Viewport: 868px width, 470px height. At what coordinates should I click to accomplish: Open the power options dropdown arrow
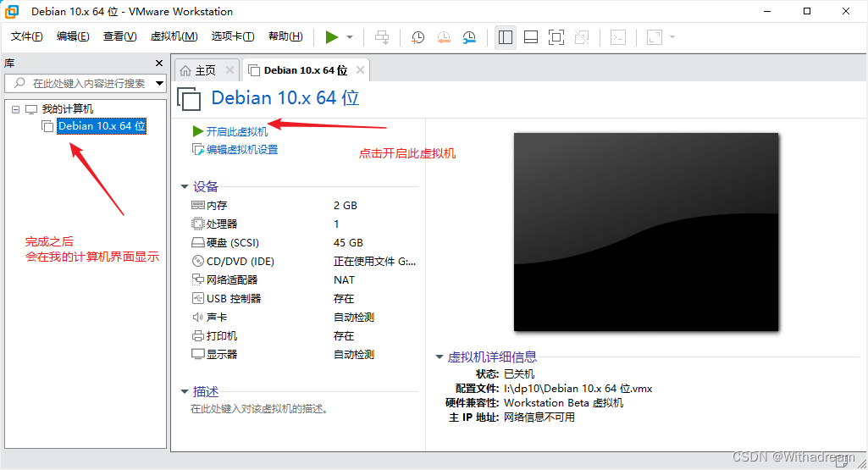coord(350,37)
